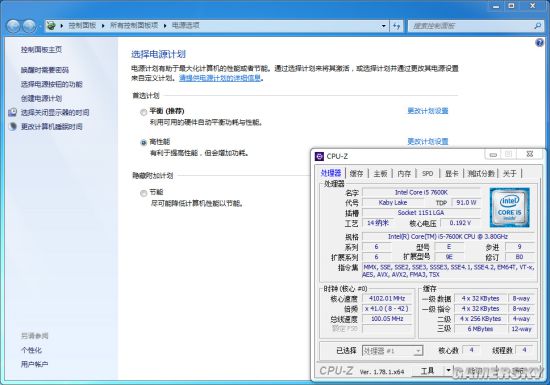
Task: Switch to the 处理器 tab in CPU-Z
Action: point(331,173)
